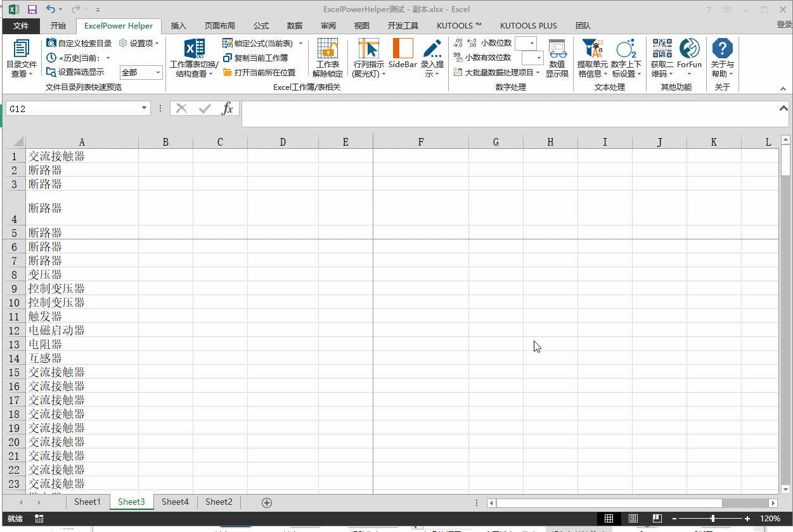793x532 pixels.
Task: Open 数字上下标设置 subscript settings
Action: point(626,58)
